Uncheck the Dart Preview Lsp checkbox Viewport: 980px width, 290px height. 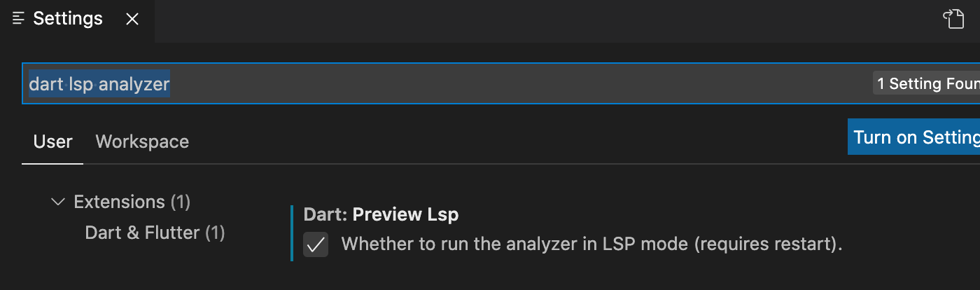tap(316, 244)
